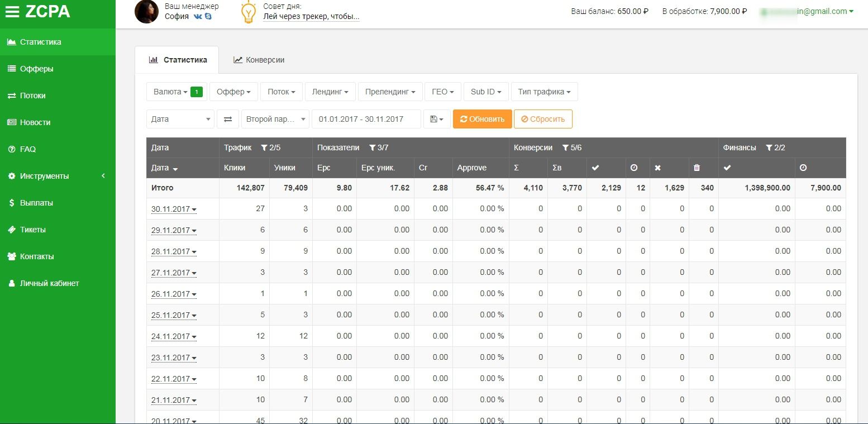Sort by the trash conversions column icon
Viewport: 868px width, 424px height.
(x=696, y=168)
